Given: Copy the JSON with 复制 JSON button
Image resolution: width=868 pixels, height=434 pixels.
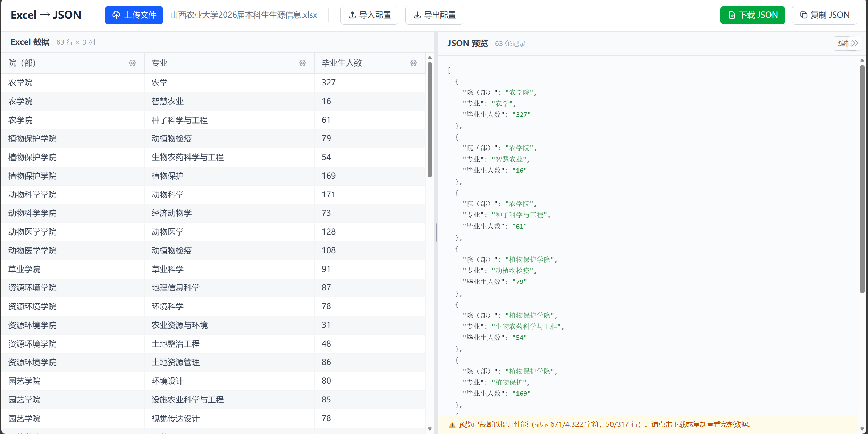Looking at the screenshot, I should click(825, 15).
